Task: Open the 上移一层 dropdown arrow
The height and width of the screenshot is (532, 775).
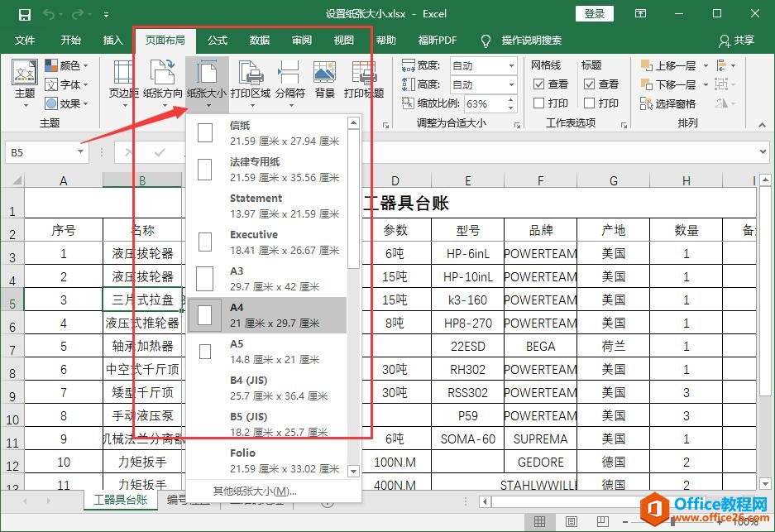Action: pyautogui.click(x=706, y=65)
